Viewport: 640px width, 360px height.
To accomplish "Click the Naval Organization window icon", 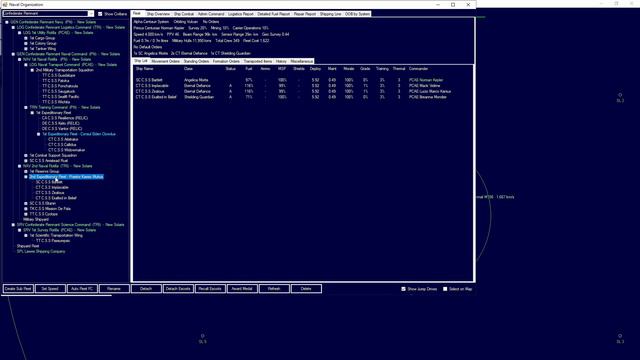I will click(x=4, y=4).
